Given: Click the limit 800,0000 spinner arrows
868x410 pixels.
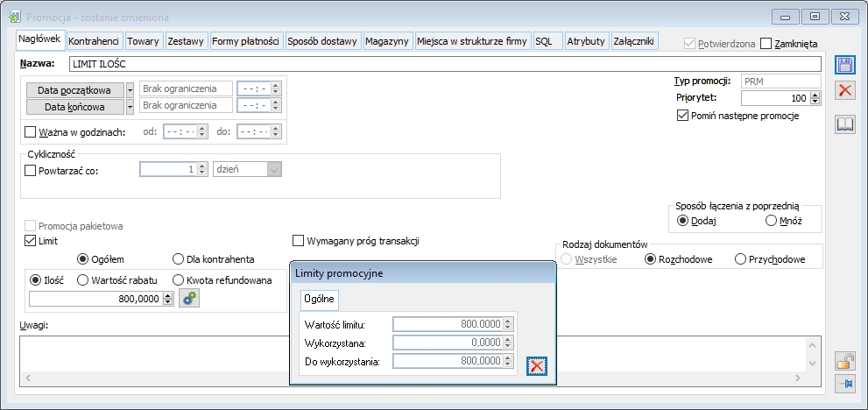Looking at the screenshot, I should coord(168,299).
